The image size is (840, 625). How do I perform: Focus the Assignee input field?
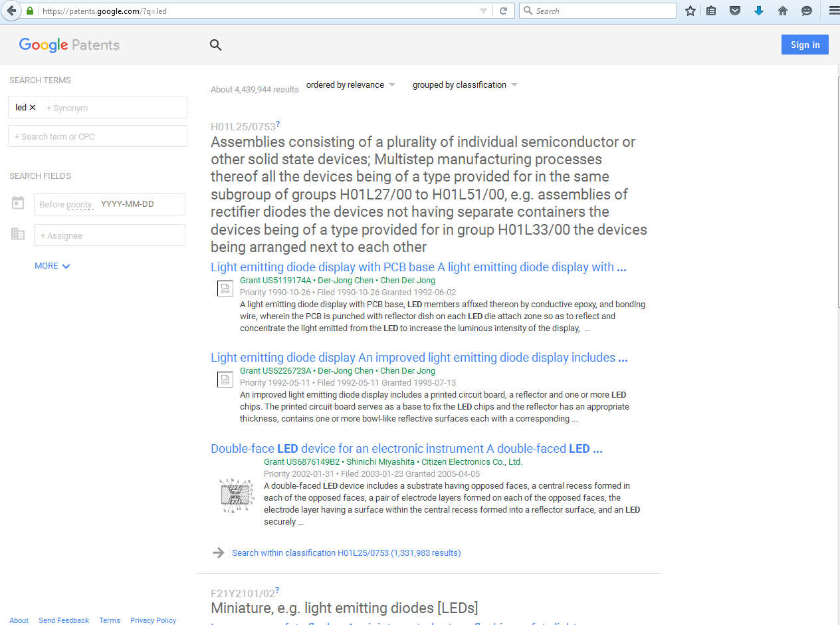(x=110, y=235)
